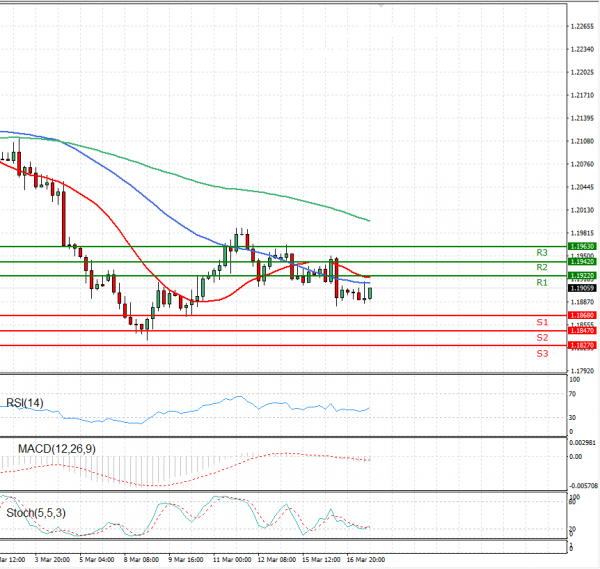The height and width of the screenshot is (569, 600).
Task: Click the S1 support label
Action: pyautogui.click(x=542, y=322)
